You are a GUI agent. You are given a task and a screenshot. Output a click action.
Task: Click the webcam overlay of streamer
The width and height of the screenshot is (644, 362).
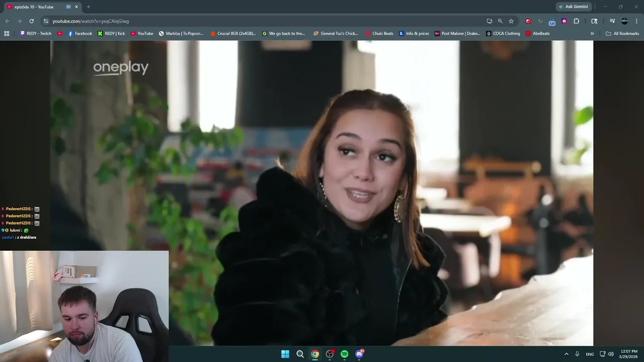[x=85, y=306]
